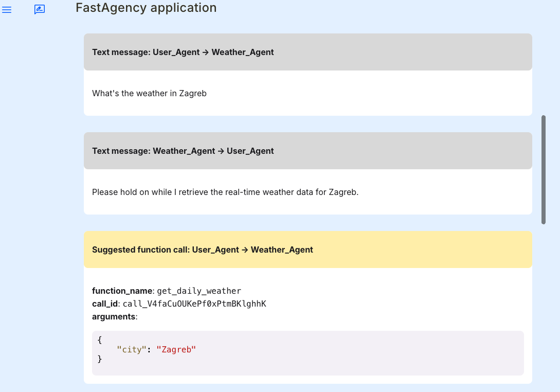Click the call_id label

point(105,304)
